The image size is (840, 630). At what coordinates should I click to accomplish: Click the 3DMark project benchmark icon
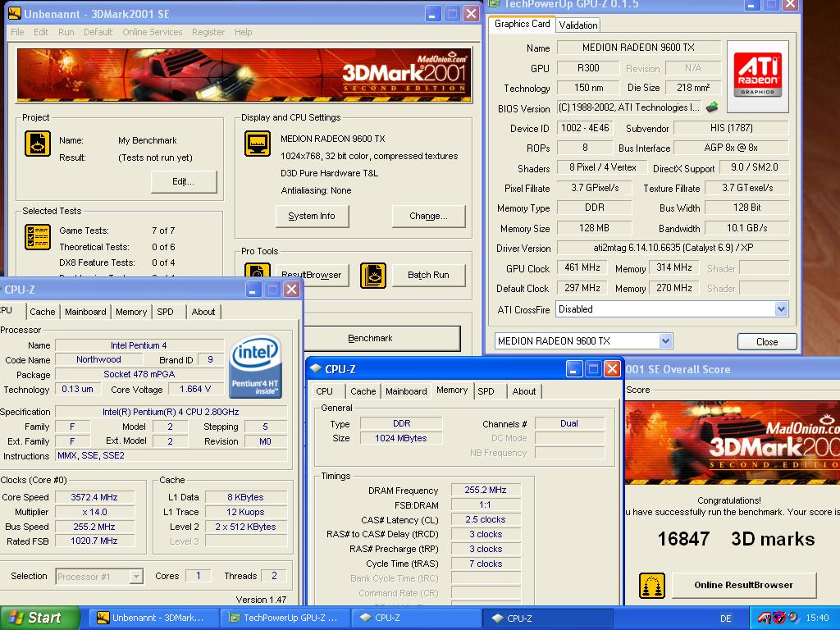[x=38, y=144]
